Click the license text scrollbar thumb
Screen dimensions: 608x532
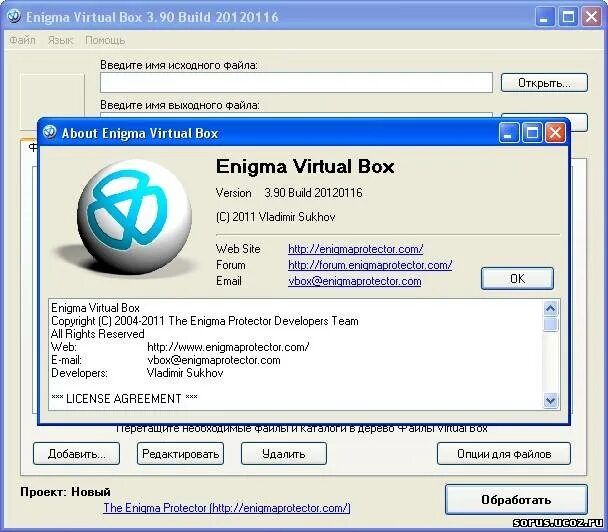551,325
